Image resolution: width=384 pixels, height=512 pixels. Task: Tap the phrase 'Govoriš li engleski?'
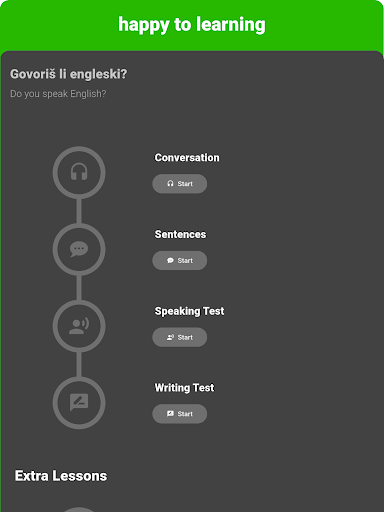tap(69, 74)
